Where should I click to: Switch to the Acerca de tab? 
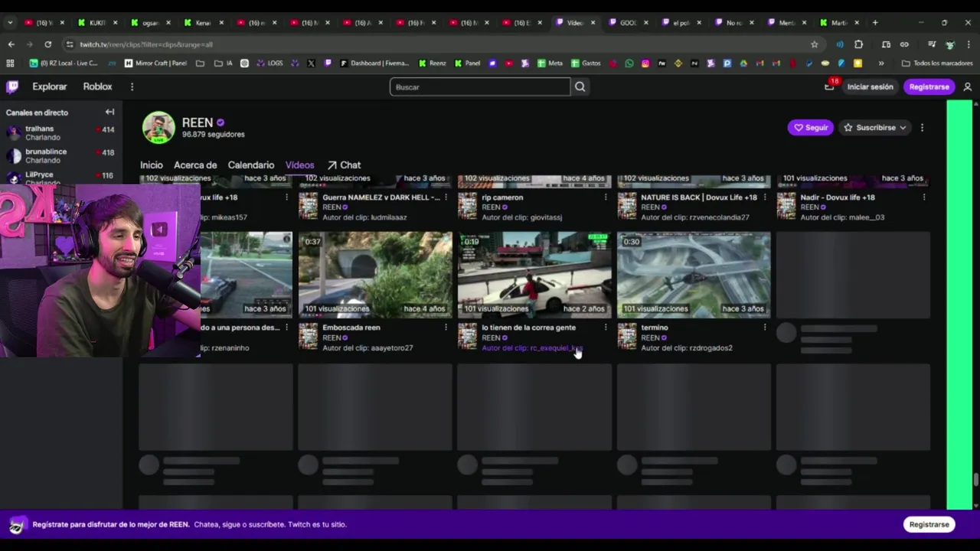[195, 165]
